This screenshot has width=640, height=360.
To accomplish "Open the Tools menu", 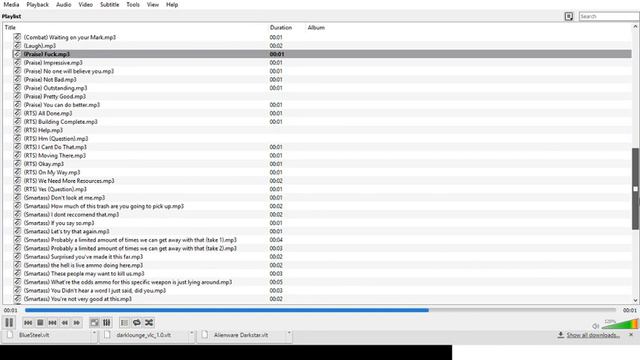I will pyautogui.click(x=133, y=4).
